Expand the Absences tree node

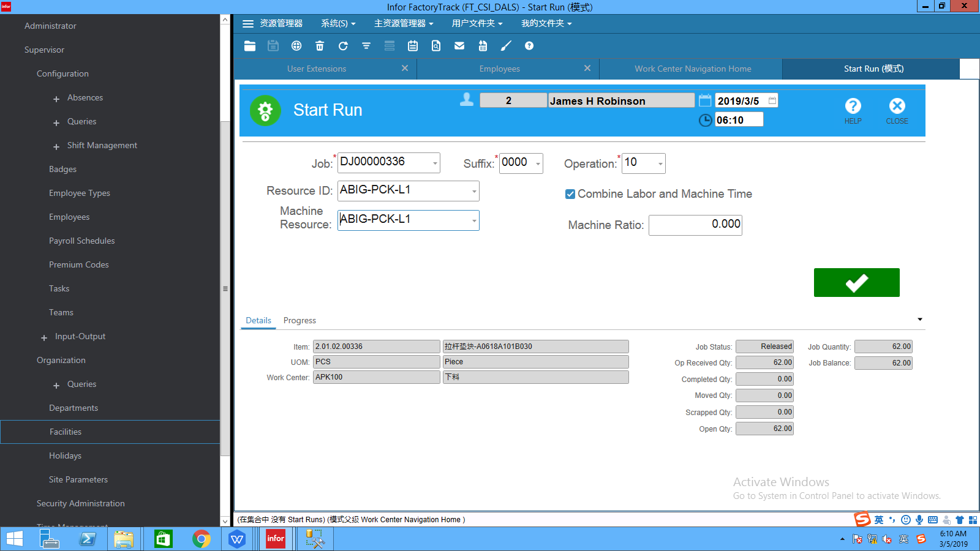(x=56, y=99)
